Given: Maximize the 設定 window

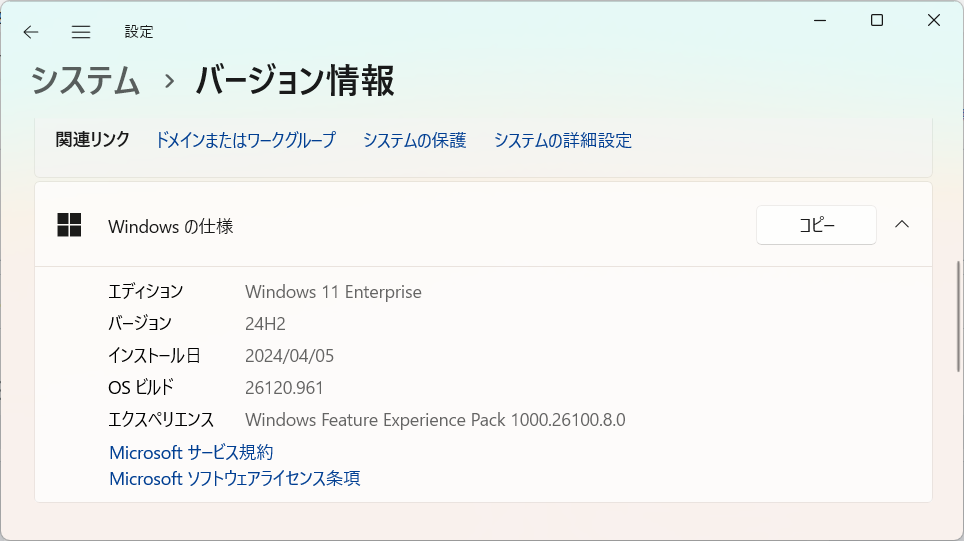Looking at the screenshot, I should click(x=877, y=20).
